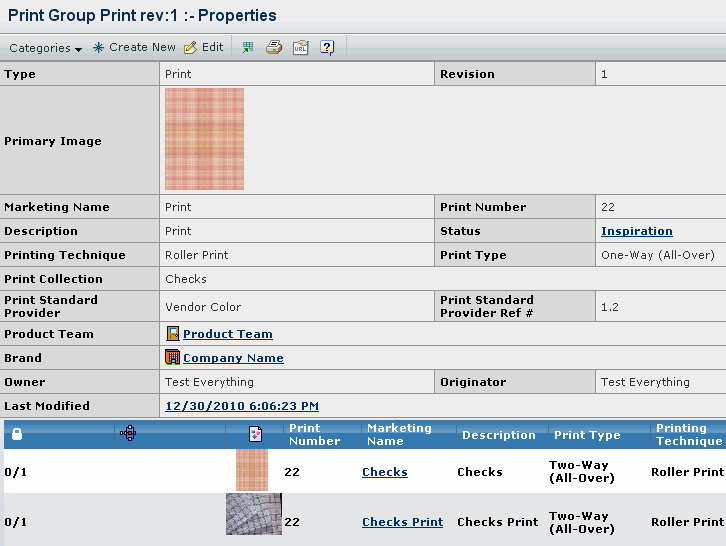Open the 12/30/2010 6:06:23 PM link
The image size is (726, 546).
pos(242,406)
